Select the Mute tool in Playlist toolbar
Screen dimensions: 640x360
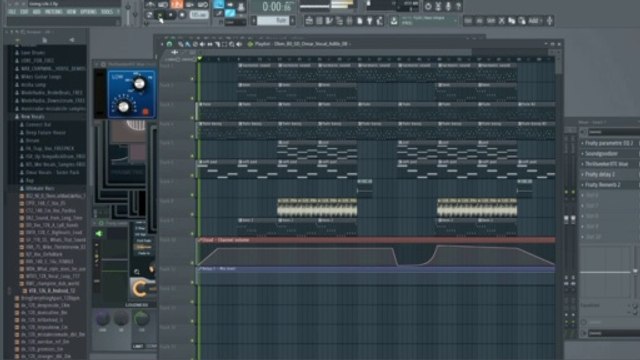pos(202,44)
